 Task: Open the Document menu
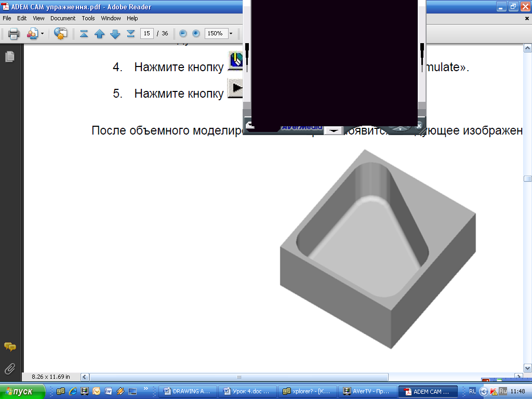point(63,18)
